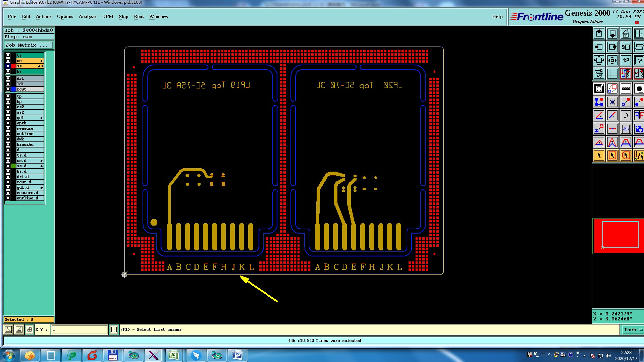Click the 1:2 zoom icon

[x=626, y=61]
